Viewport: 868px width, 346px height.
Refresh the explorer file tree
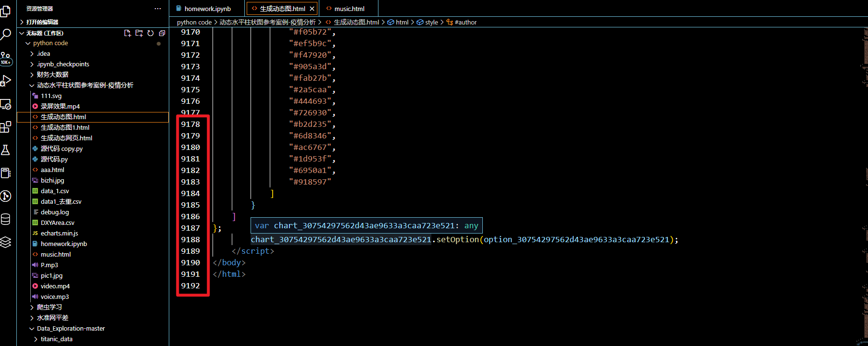151,33
